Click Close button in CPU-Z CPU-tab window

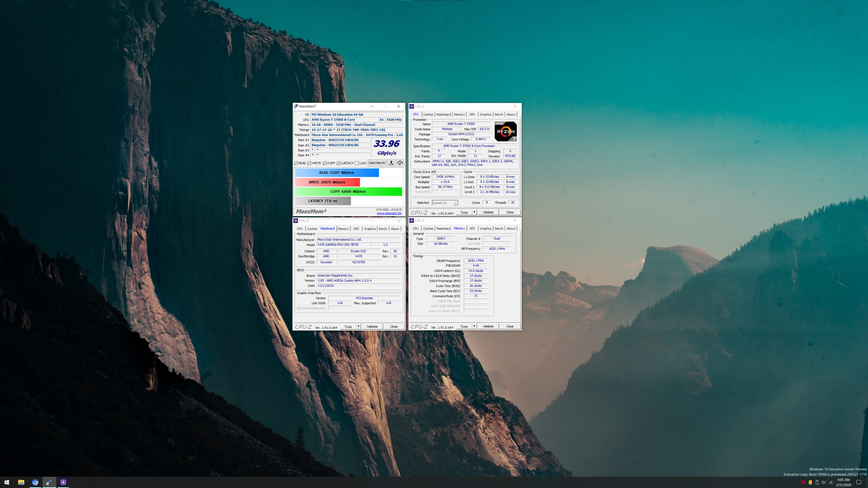pyautogui.click(x=510, y=212)
